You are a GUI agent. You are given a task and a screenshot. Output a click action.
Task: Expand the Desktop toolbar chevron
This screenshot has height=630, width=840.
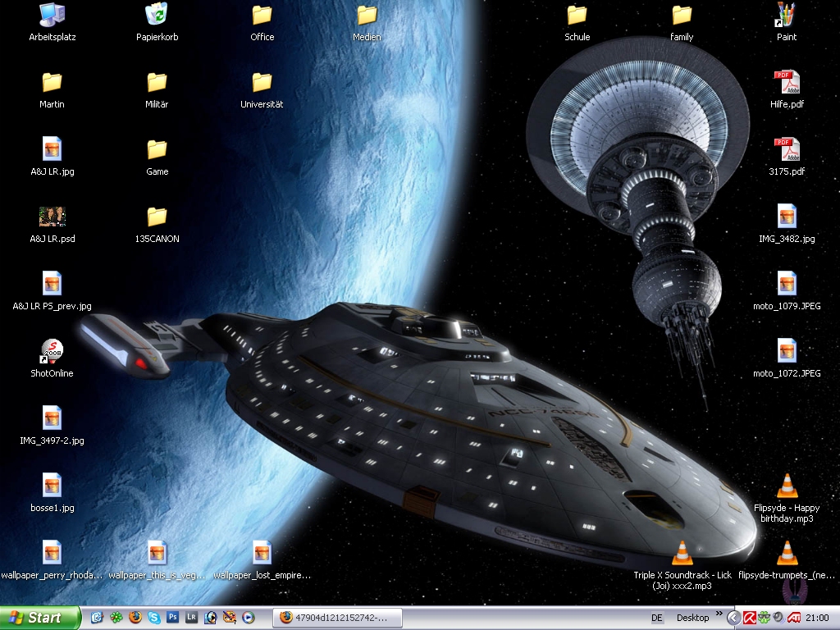click(x=719, y=614)
